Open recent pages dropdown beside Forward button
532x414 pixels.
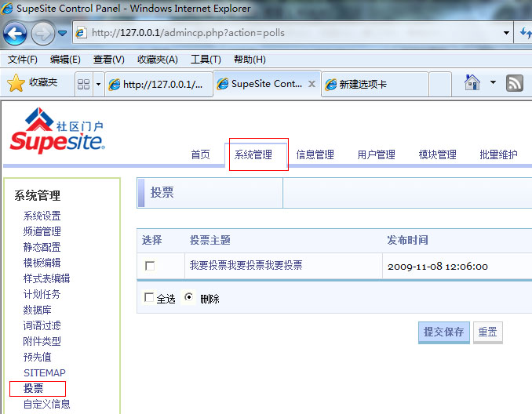(x=63, y=33)
